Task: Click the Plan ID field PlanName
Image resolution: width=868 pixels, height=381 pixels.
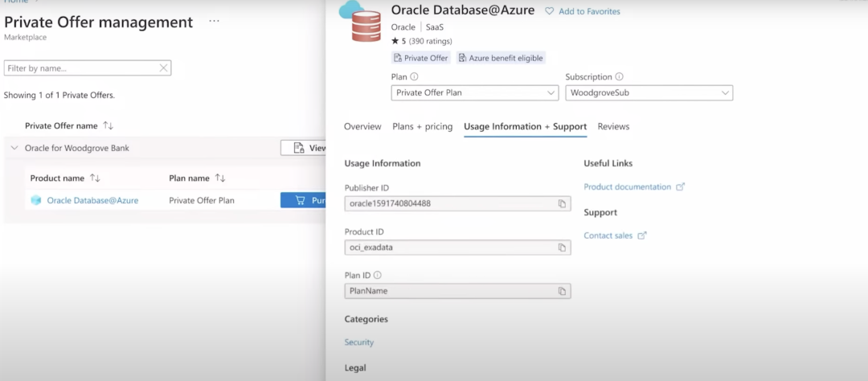Action: coord(457,291)
